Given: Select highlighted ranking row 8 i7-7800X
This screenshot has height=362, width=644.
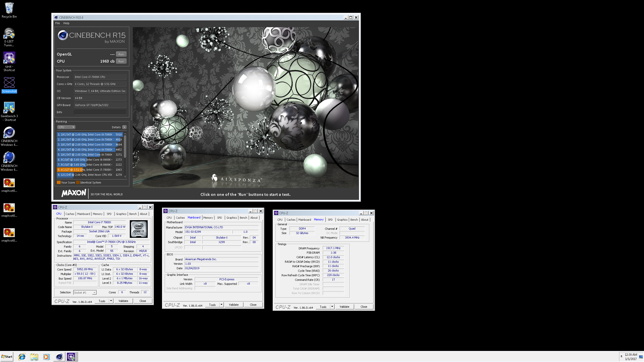Looking at the screenshot, I should tap(90, 170).
